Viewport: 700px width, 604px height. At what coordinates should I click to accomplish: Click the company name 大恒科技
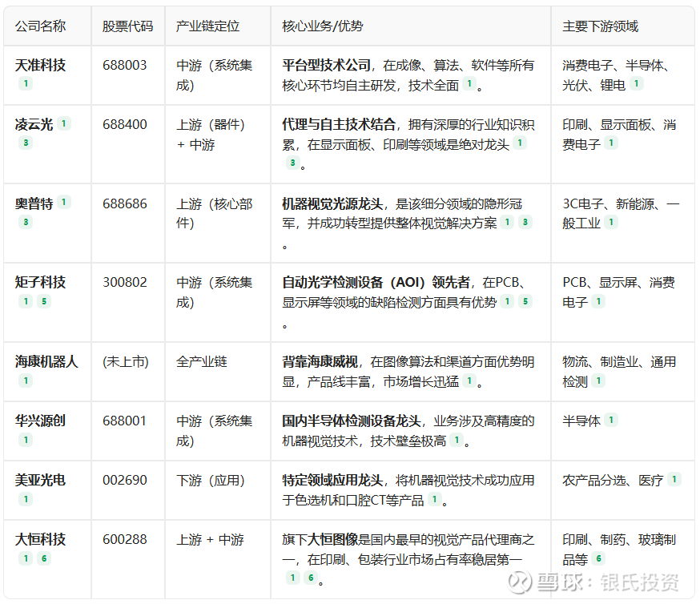41,539
